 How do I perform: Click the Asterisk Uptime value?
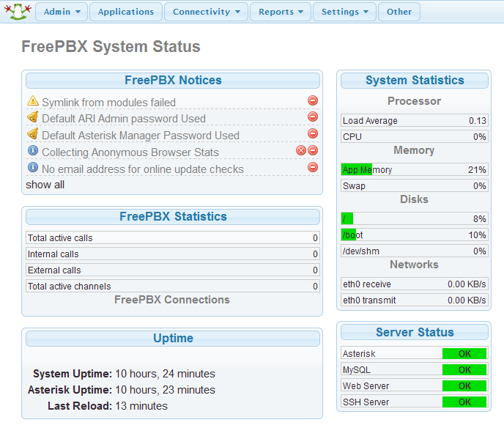click(x=166, y=390)
